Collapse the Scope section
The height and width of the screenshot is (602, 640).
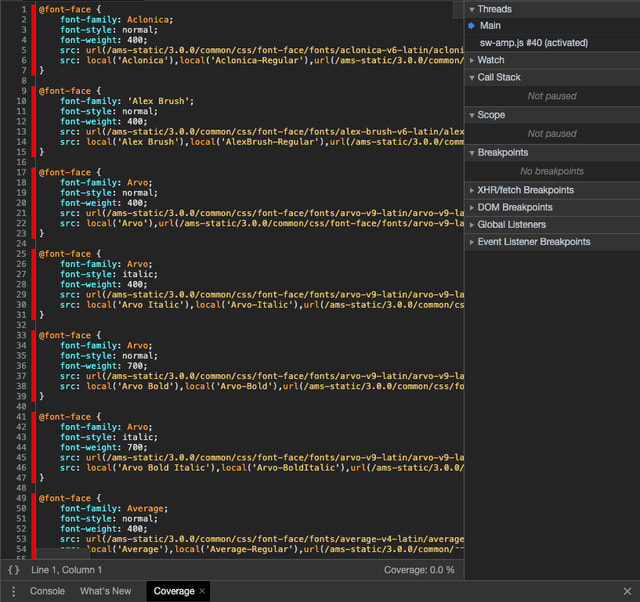552,115
